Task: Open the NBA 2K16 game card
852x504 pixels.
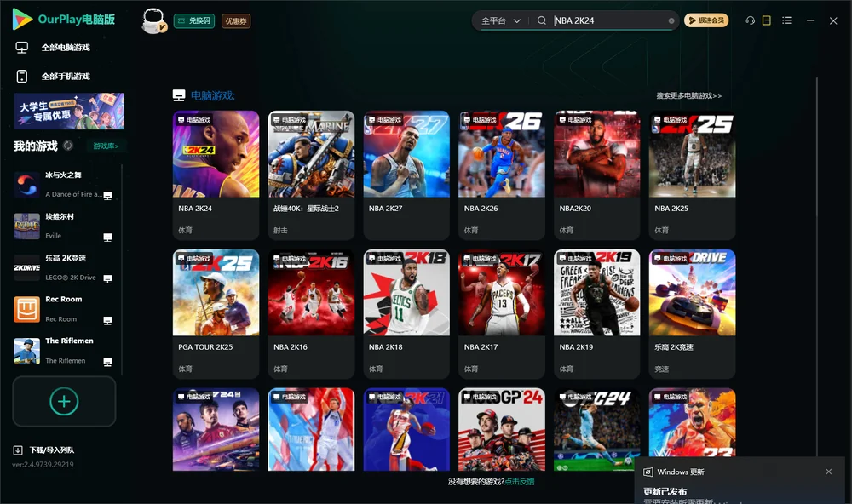Action: coord(311,314)
